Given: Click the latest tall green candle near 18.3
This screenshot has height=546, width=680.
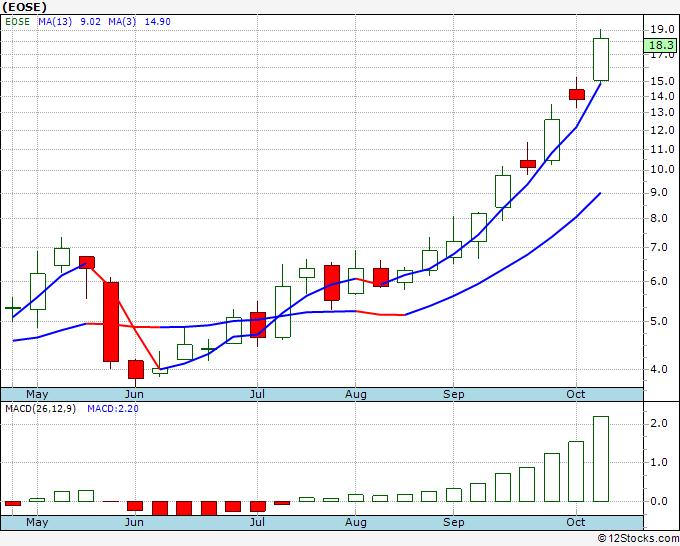Looking at the screenshot, I should [x=601, y=59].
